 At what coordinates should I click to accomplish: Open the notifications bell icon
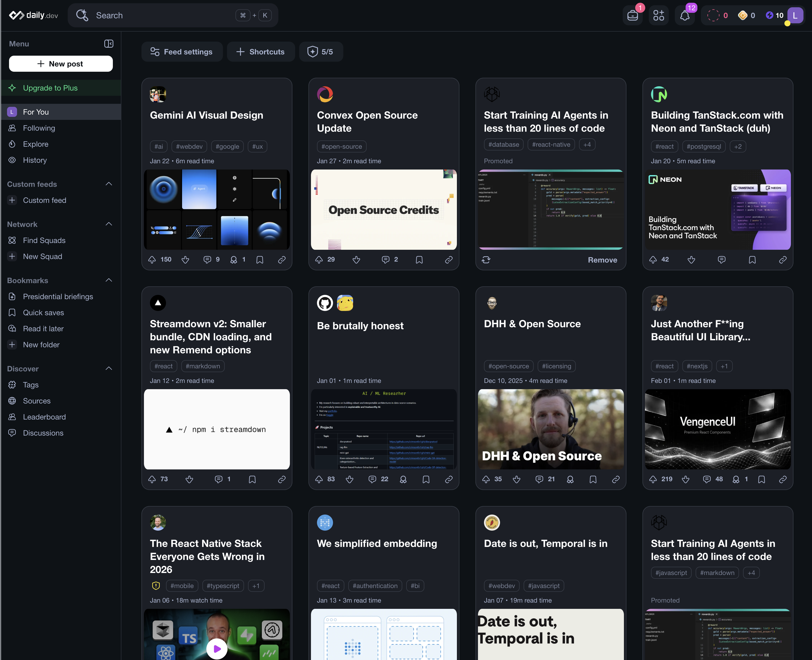(x=685, y=16)
